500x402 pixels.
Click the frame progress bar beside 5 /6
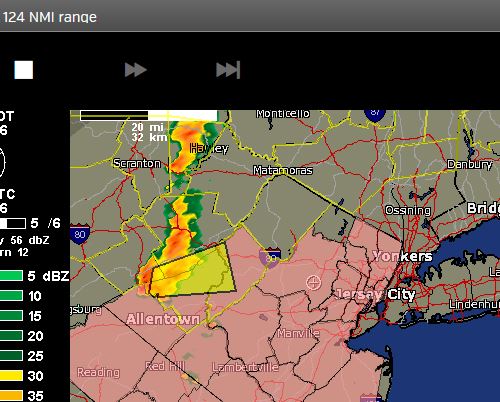click(x=13, y=223)
